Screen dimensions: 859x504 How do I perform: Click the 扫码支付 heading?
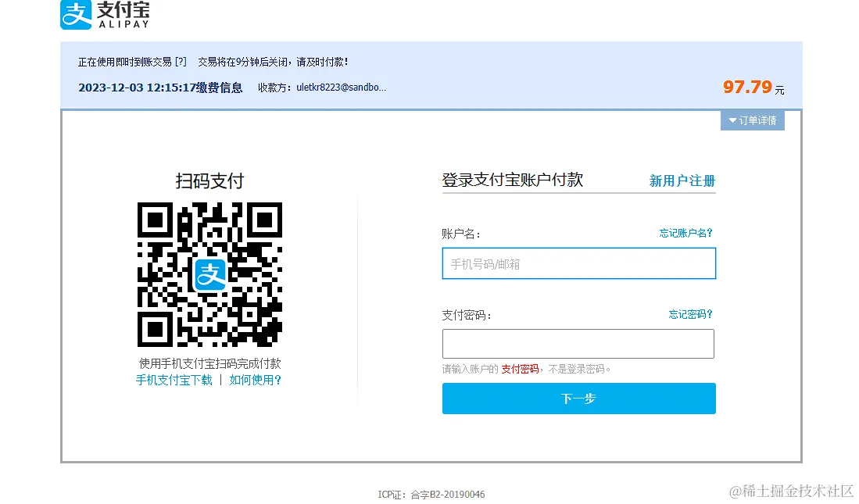(209, 181)
